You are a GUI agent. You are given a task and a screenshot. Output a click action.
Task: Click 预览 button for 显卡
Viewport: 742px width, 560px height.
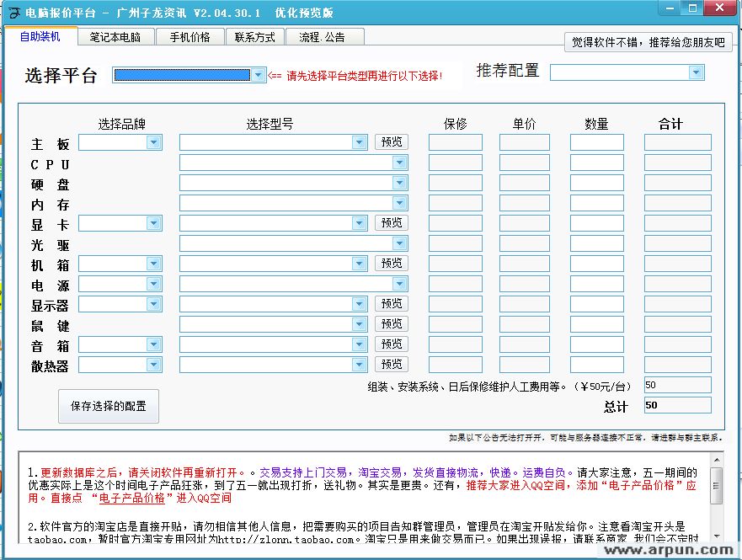[392, 223]
